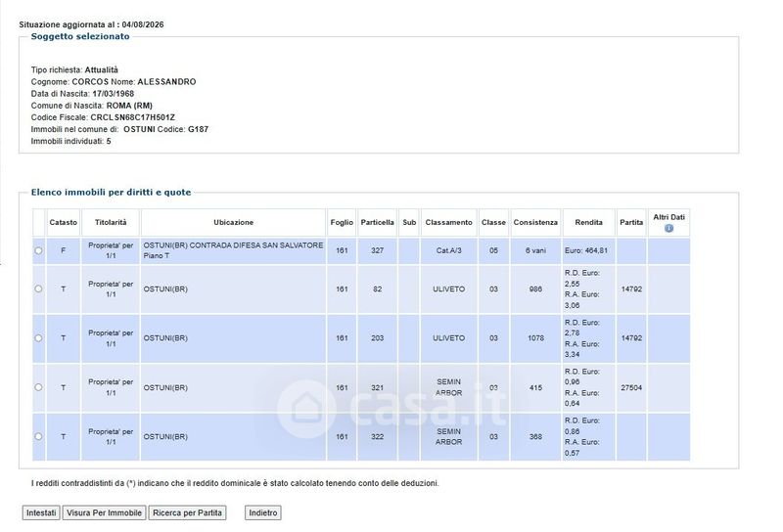The width and height of the screenshot is (783, 532).
Task: Click the 'Soggetto selezionato' section heading
Action: click(80, 36)
